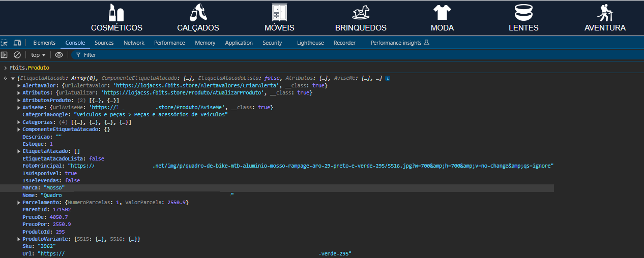Expand the Parcelamento property
This screenshot has height=258, width=644.
click(19, 203)
